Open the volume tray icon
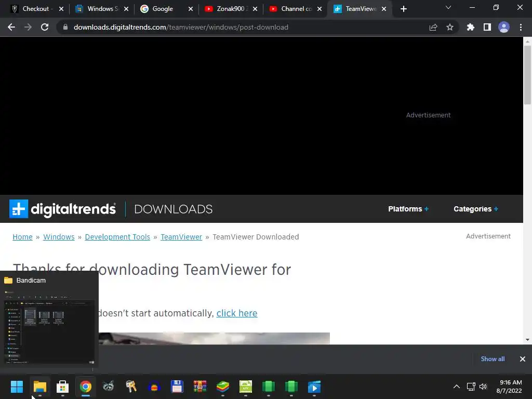 coord(483,387)
